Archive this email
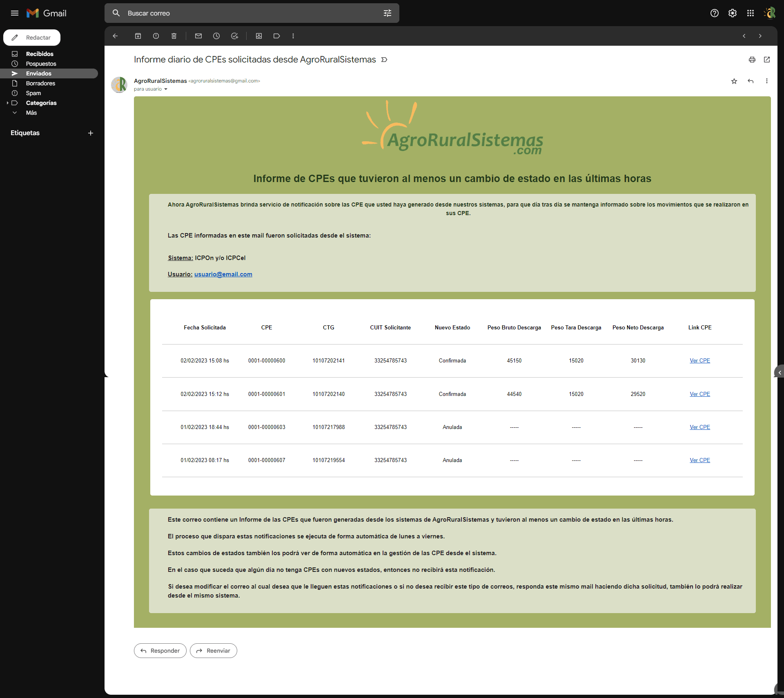Image resolution: width=784 pixels, height=698 pixels. (x=138, y=36)
